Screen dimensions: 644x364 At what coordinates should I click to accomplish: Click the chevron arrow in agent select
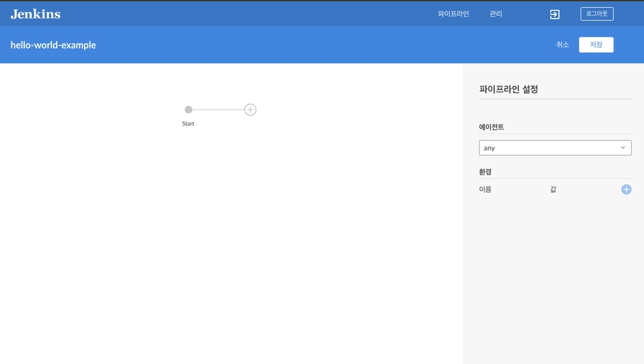click(623, 148)
